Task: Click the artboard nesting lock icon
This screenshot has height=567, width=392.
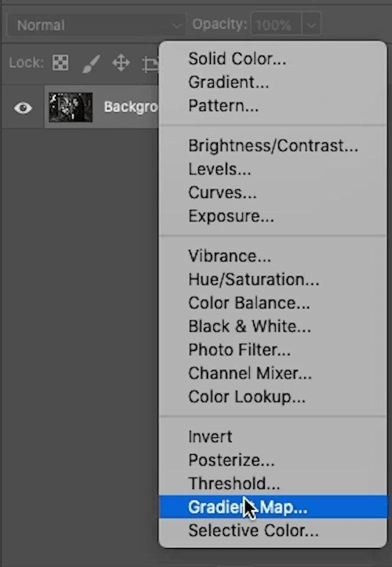Action: [x=151, y=64]
